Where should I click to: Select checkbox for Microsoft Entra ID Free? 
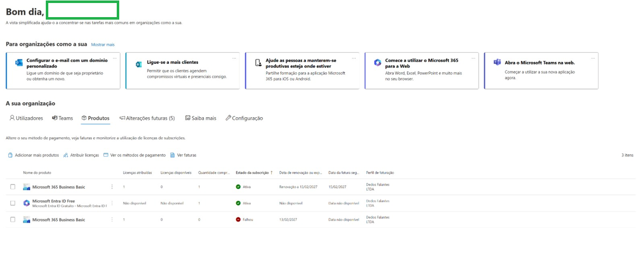click(13, 203)
